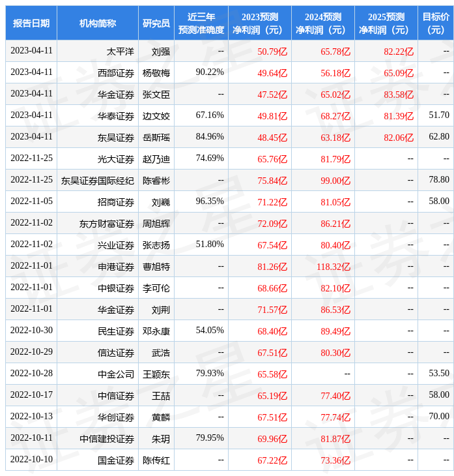Click the 99.00亿 forecast value
Image resolution: width=454 pixels, height=476 pixels.
[x=335, y=181]
